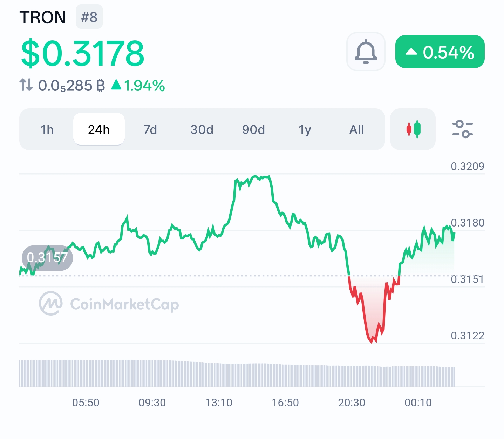Tap the green upward triangle next to 1.94%
This screenshot has height=439, width=504.
click(116, 85)
